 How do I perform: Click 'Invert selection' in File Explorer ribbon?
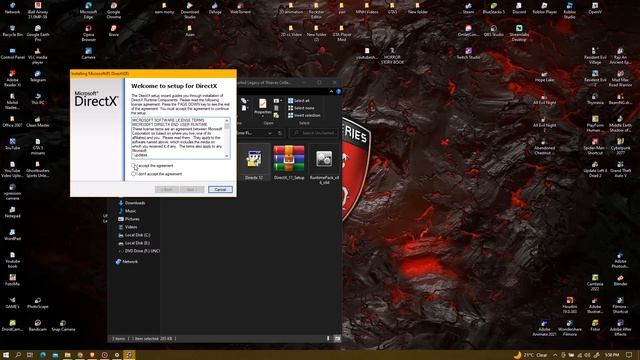point(304,115)
